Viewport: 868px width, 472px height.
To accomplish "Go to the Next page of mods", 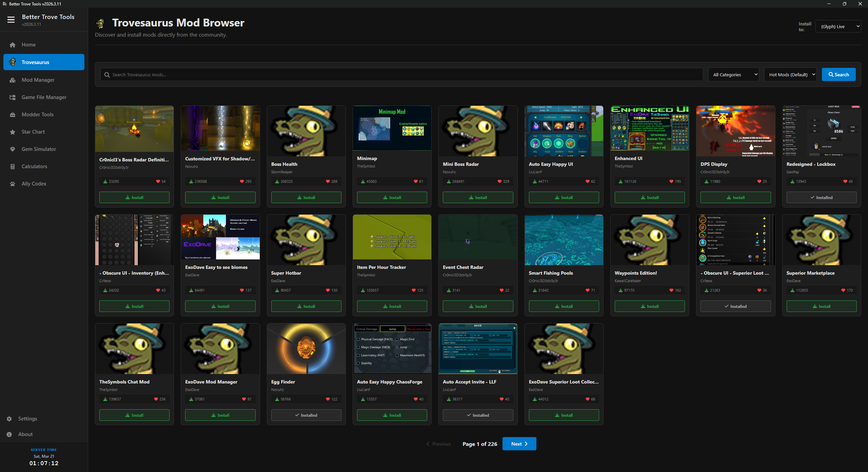I will (519, 444).
